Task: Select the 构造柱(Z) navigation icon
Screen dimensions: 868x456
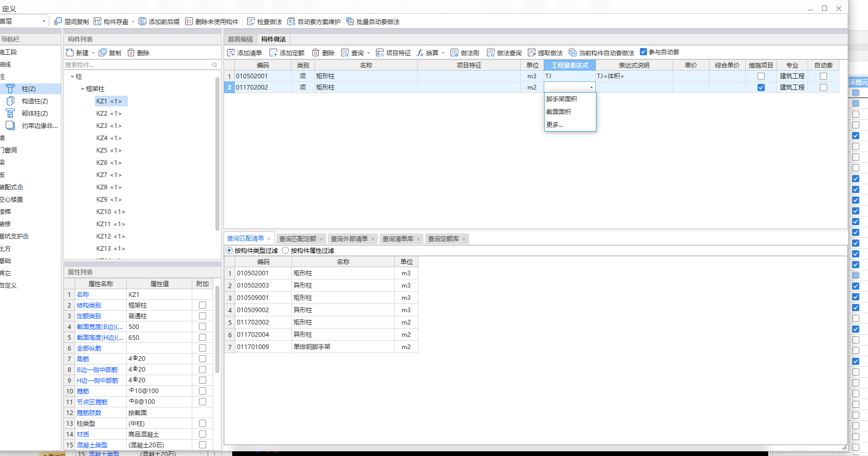Action: (10, 101)
